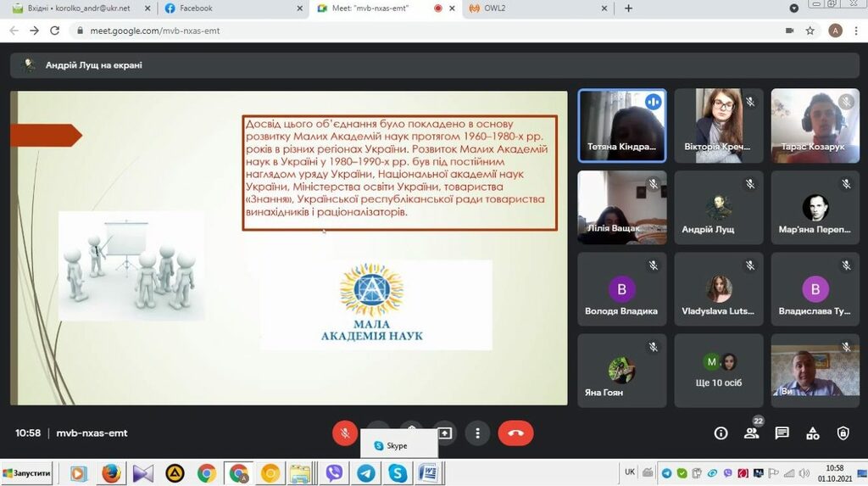Click the Запустити start button
Viewport: 868px width, 486px height.
[28, 473]
